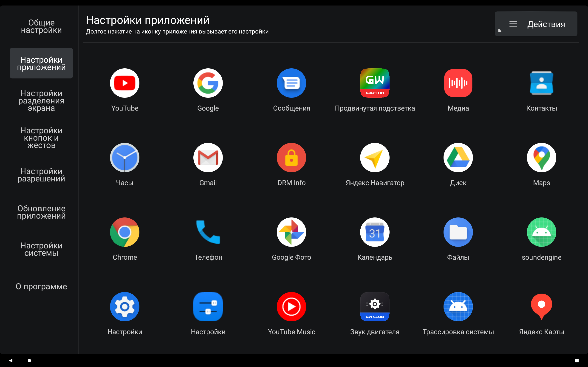Viewport: 588px width, 367px height.
Task: Select the Google Фото icon
Action: coord(291,232)
